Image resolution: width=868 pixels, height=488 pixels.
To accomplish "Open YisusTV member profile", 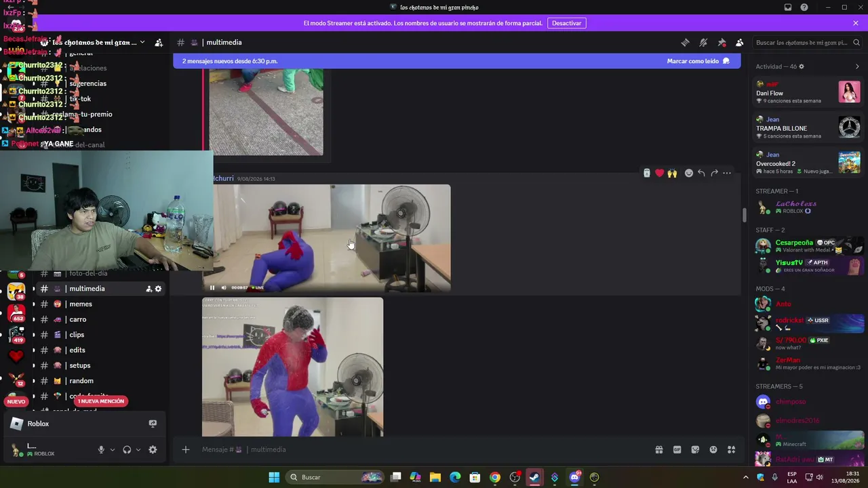I will [x=808, y=265].
